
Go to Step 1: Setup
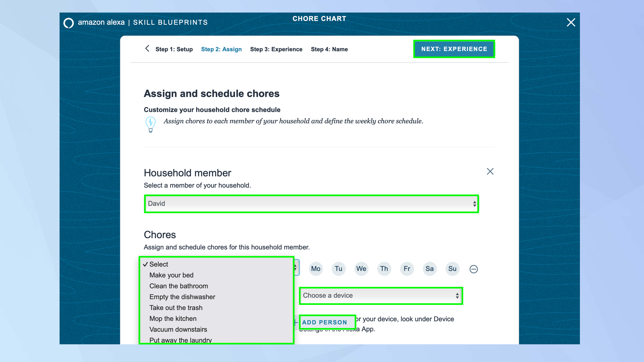click(x=174, y=49)
